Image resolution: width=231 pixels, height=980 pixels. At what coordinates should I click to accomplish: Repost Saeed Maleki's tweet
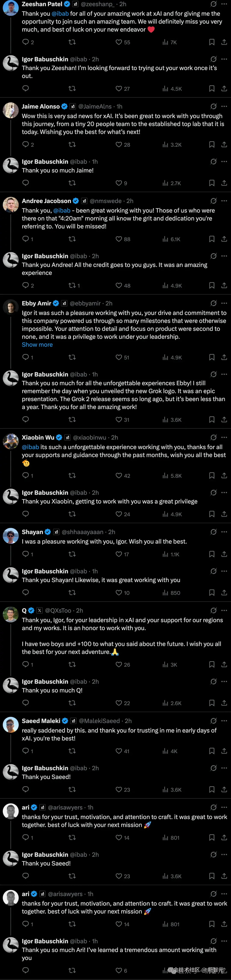coord(72,751)
